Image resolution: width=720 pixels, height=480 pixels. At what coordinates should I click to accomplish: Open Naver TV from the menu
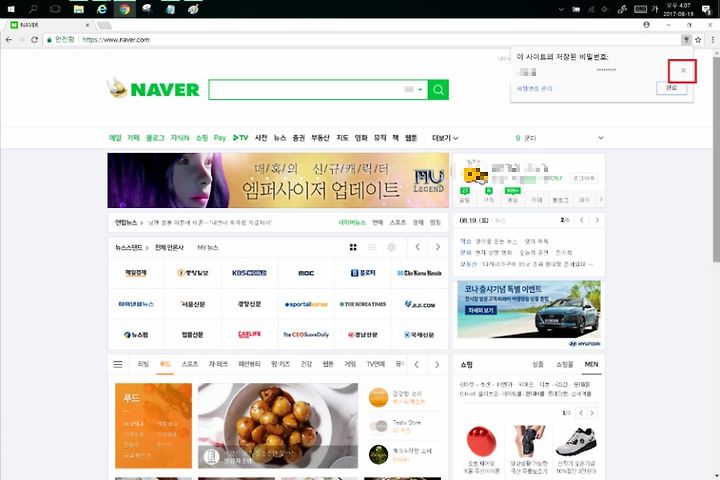240,138
